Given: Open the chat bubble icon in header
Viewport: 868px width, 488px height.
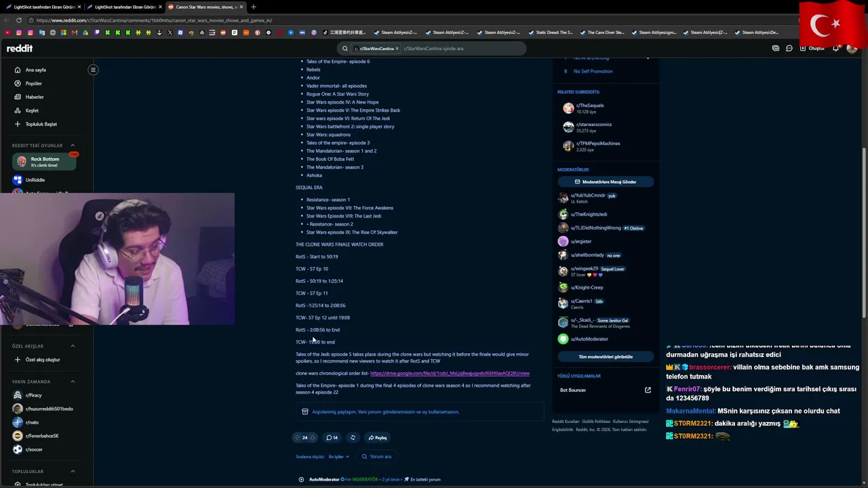Looking at the screenshot, I should [789, 49].
